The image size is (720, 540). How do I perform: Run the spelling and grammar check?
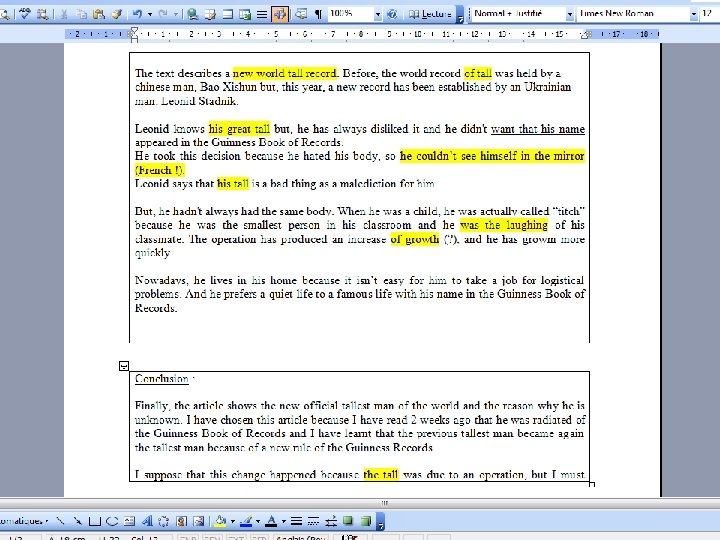point(25,14)
